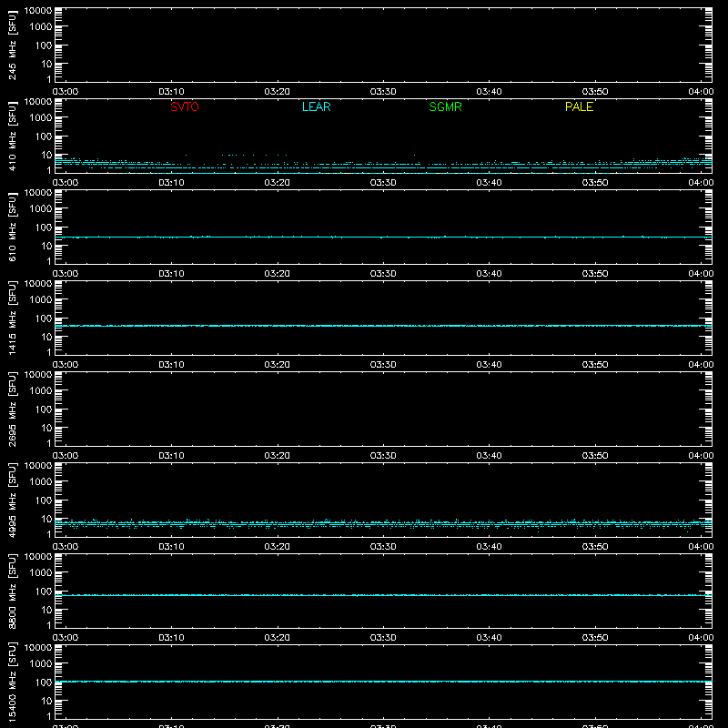
Task: Click 03:30 tick under 8800 MHz panel
Action: [x=383, y=638]
